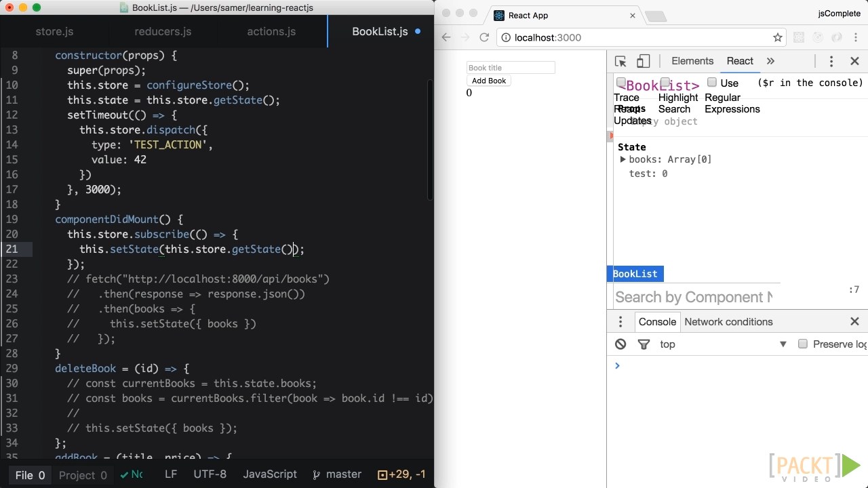This screenshot has width=868, height=488.
Task: Open the reducers.js editor tab
Action: tap(163, 32)
